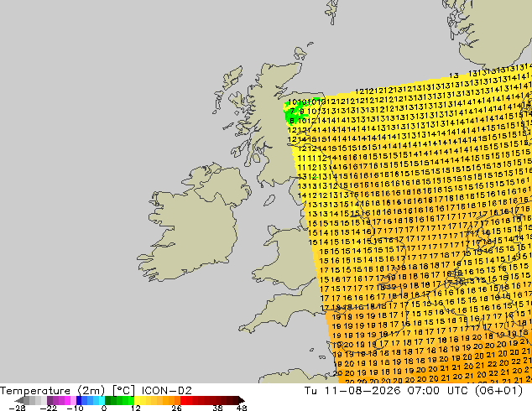The image size is (532, 411).
Task: Click the gray left arrow end of colorbar
Action: click(x=19, y=400)
